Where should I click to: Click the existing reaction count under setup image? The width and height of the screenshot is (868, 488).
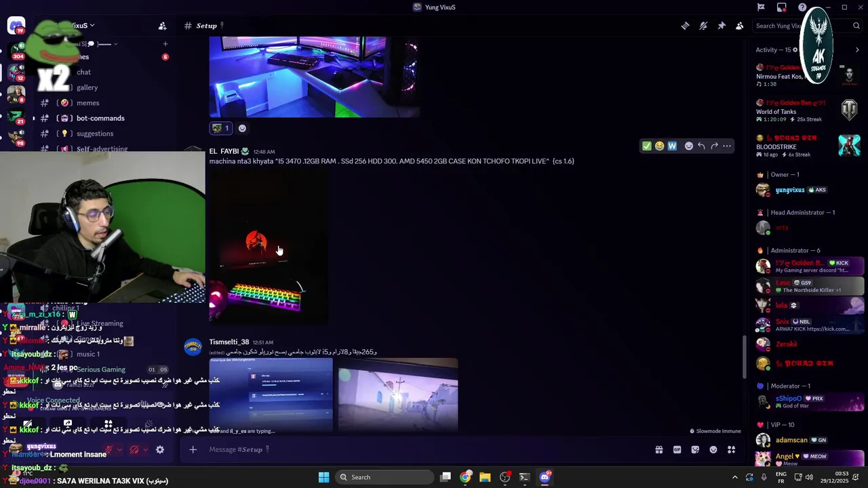(221, 128)
